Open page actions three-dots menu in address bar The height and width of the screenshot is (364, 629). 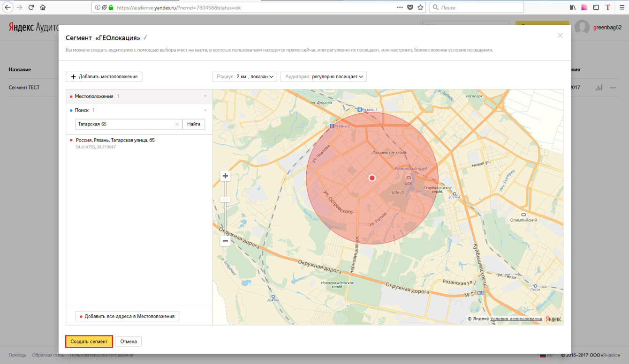(x=400, y=7)
